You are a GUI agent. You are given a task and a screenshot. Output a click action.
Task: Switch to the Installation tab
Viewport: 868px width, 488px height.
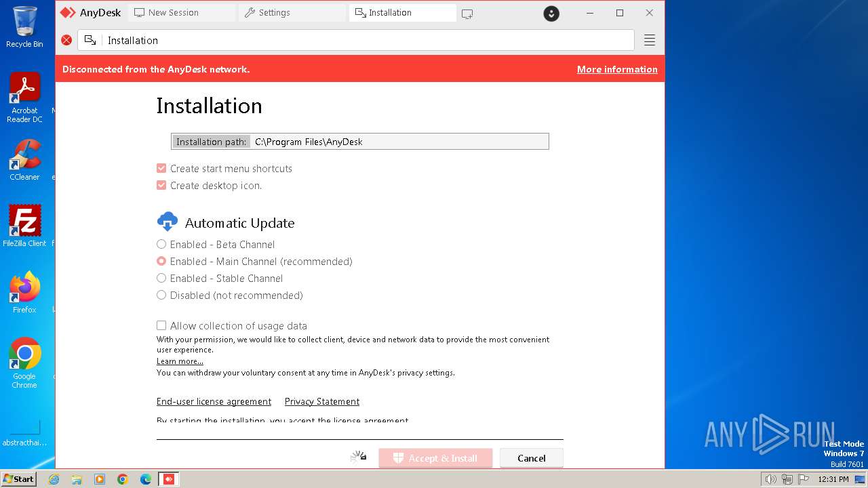(x=403, y=13)
